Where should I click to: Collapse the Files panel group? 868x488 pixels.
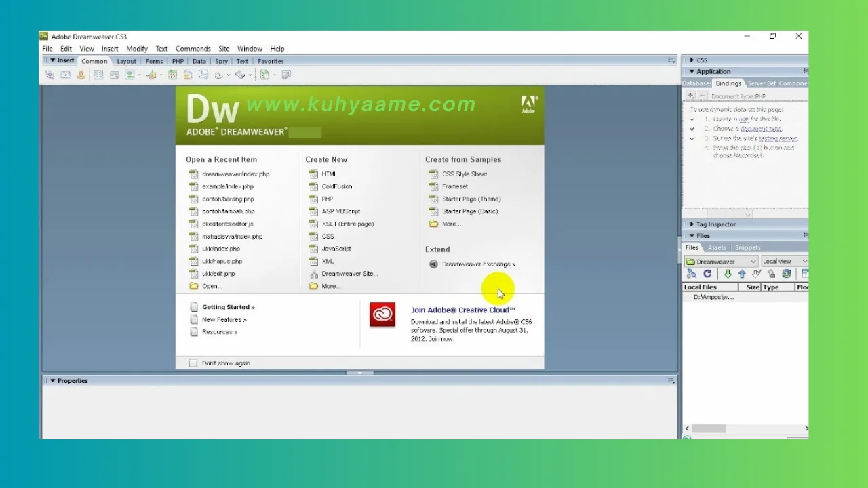tap(692, 236)
